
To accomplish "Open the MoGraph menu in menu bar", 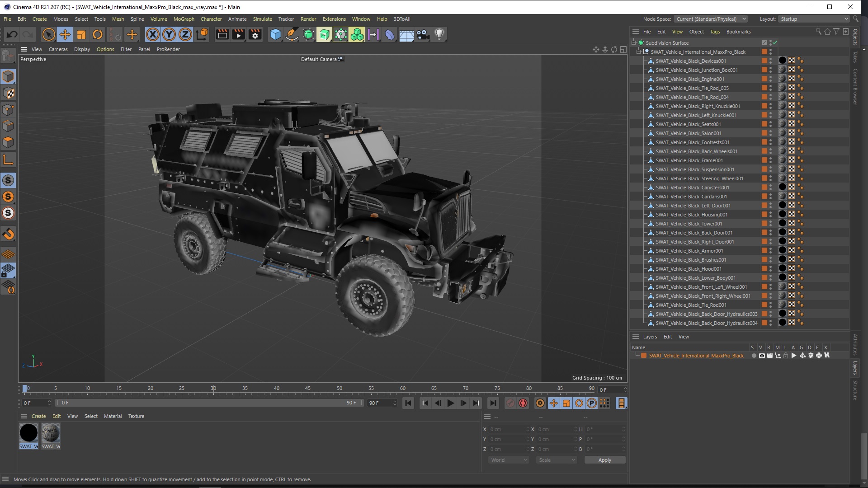I will 183,19.
